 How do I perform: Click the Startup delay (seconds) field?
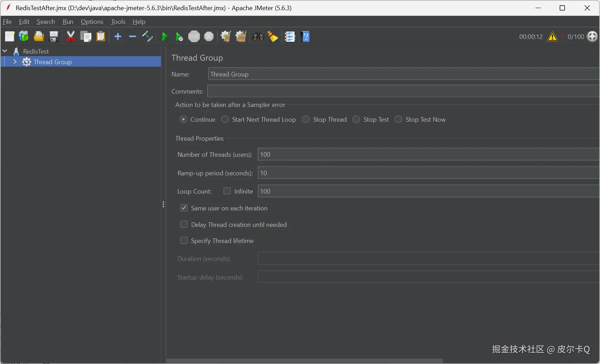[429, 277]
